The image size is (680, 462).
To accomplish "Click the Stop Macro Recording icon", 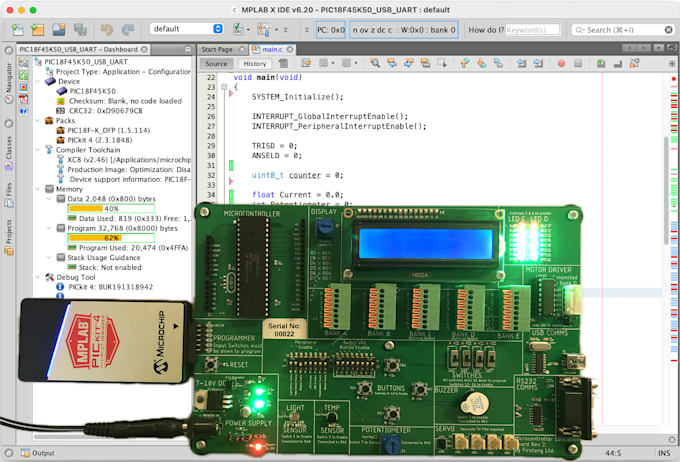I will pyautogui.click(x=578, y=63).
